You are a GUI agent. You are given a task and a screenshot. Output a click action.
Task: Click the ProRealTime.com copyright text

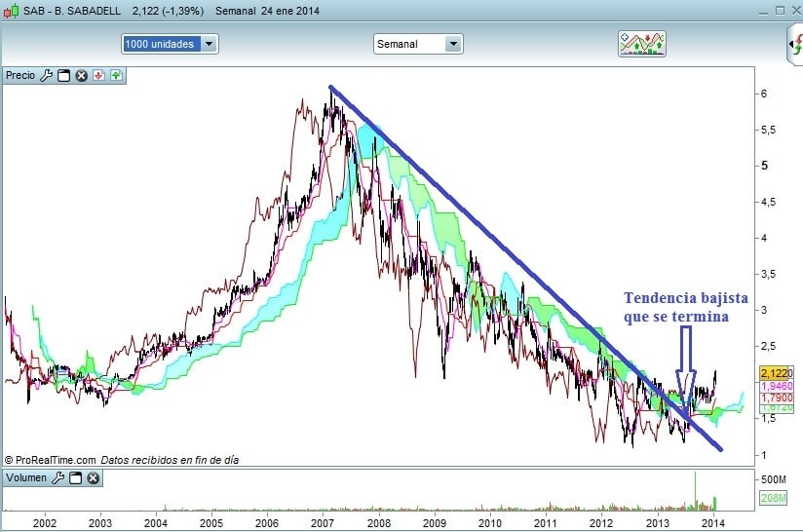51,460
